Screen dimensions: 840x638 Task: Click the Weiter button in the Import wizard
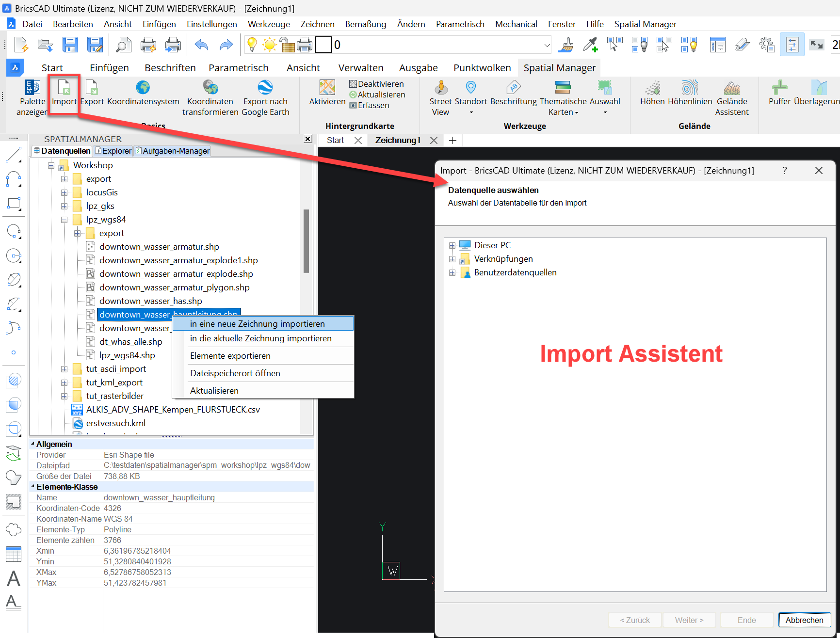pyautogui.click(x=689, y=620)
